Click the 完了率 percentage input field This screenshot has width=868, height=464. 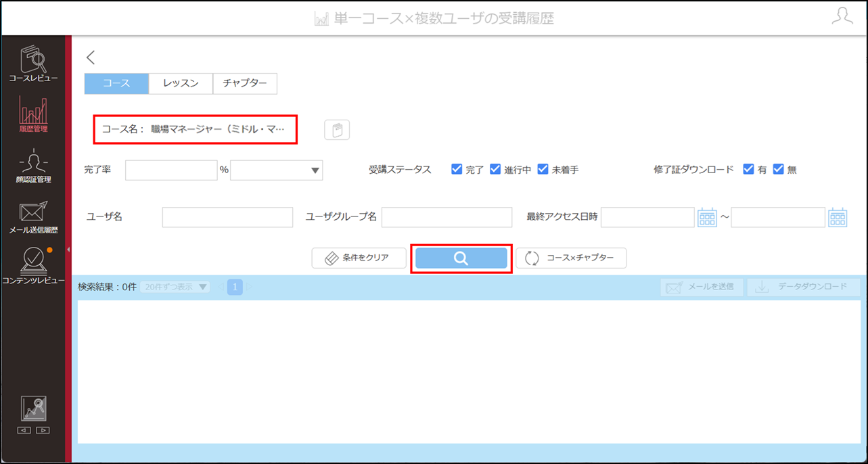point(171,170)
